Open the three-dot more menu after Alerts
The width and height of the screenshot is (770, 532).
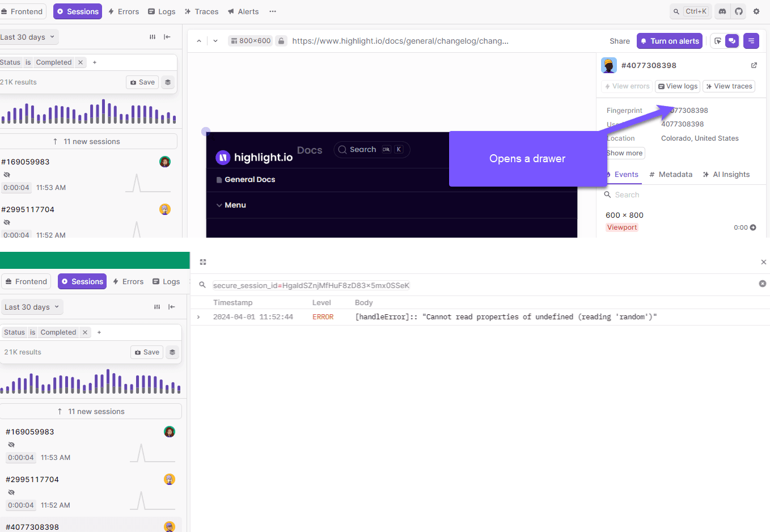coord(273,11)
